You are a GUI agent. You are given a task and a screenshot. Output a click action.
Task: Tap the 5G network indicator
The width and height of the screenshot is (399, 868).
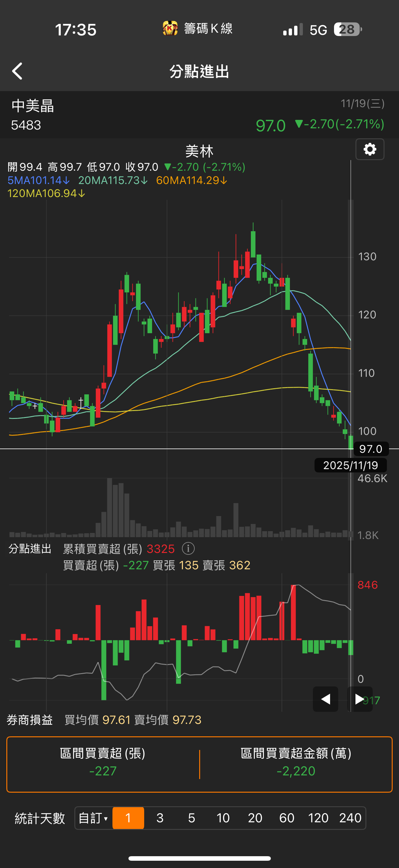point(318,30)
